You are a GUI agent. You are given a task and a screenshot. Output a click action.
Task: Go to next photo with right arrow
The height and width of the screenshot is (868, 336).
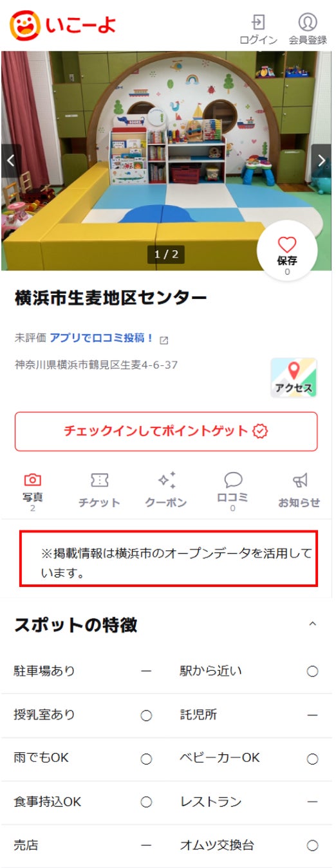tap(321, 161)
